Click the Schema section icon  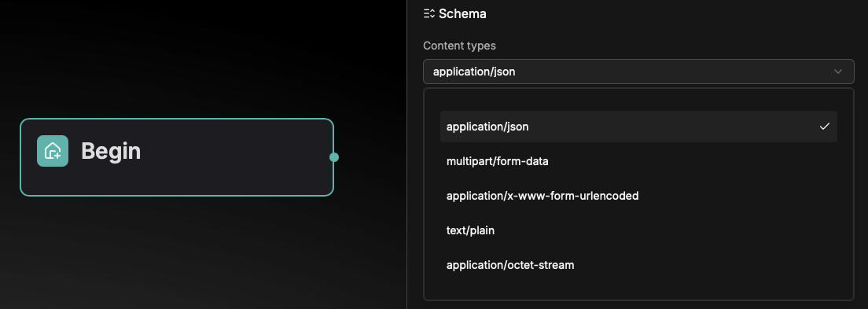[429, 14]
